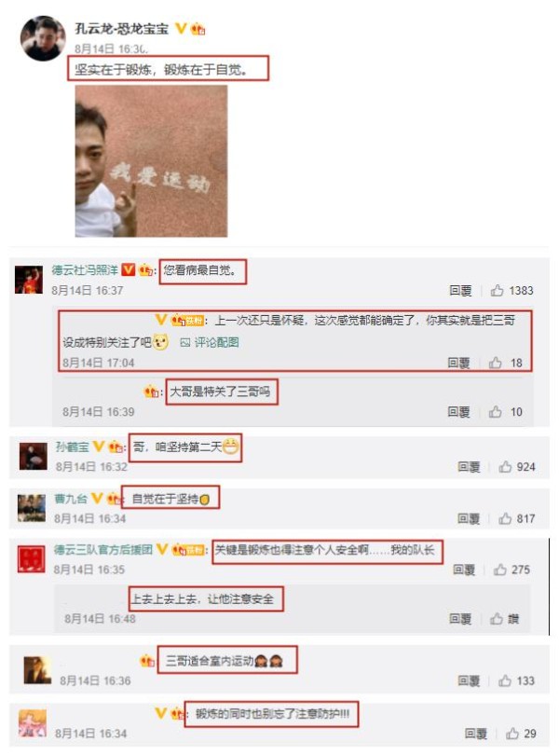559x756 pixels.
Task: Open 孔云龙-恐龙宝宝 profile name
Action: (x=121, y=29)
